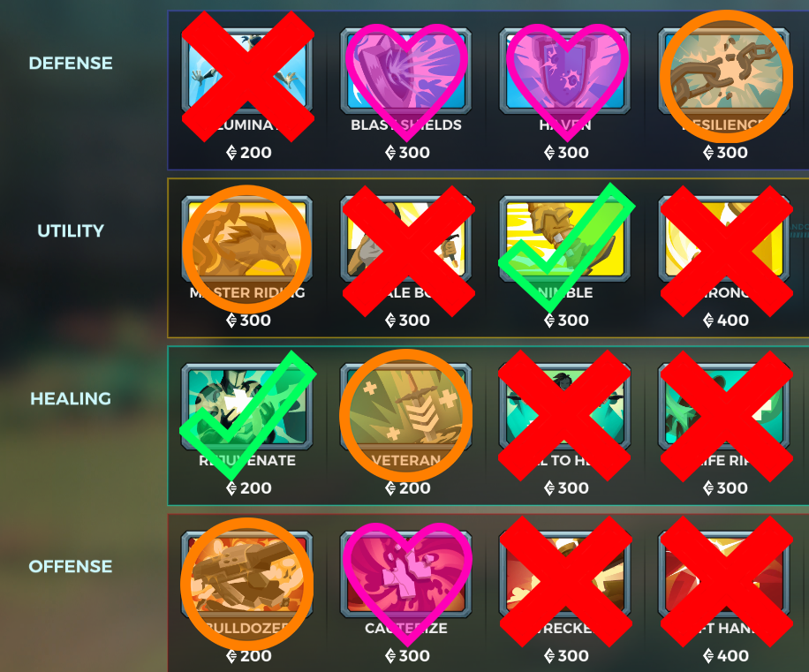Open the Utility category label
The height and width of the screenshot is (672, 809).
71,230
